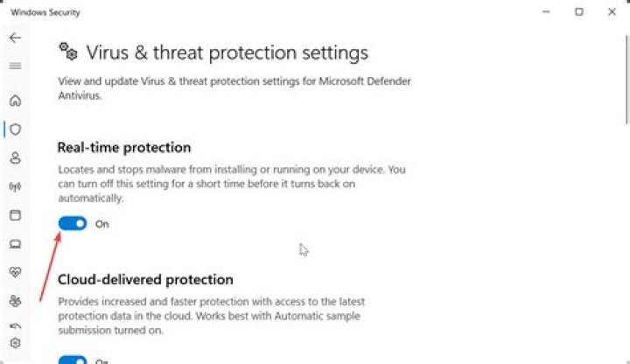Open Firewall & network protection icon

(15, 187)
